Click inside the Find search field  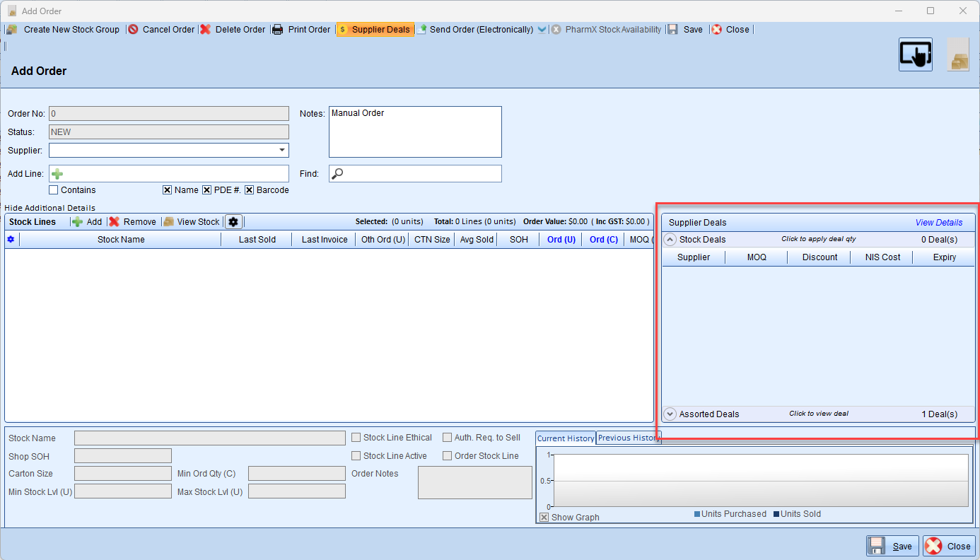tap(422, 174)
